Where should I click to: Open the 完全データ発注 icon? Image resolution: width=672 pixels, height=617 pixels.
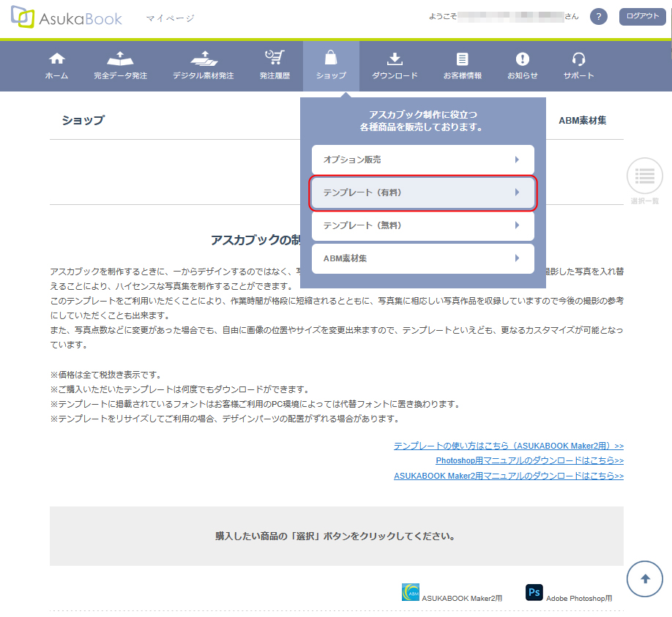coord(120,59)
